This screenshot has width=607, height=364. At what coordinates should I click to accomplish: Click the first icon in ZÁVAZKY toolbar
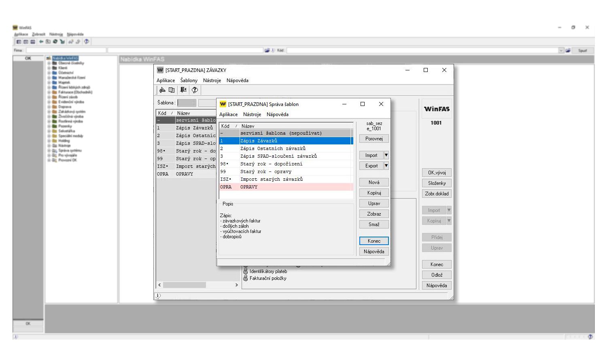pyautogui.click(x=162, y=90)
